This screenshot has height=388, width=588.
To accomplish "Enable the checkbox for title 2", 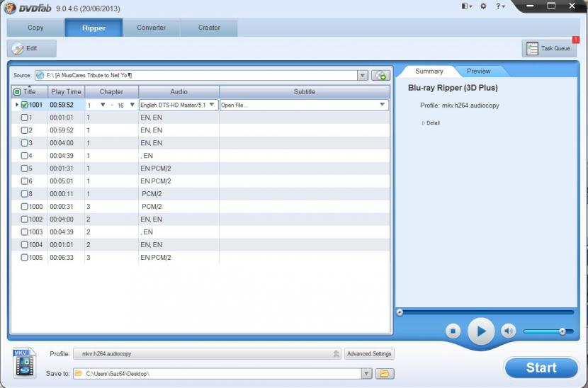I will (x=25, y=130).
